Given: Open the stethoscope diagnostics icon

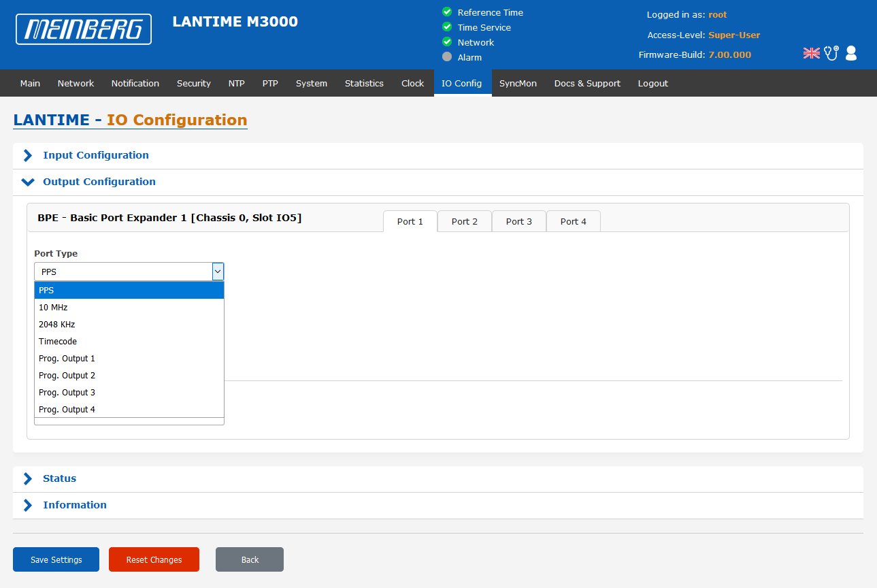Looking at the screenshot, I should click(x=831, y=53).
